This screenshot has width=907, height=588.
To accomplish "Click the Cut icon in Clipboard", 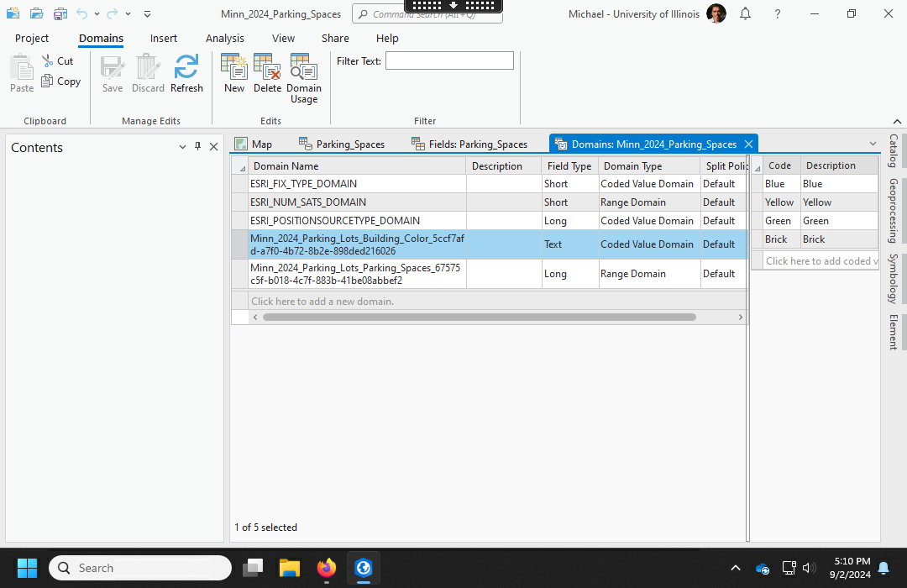I will [57, 61].
